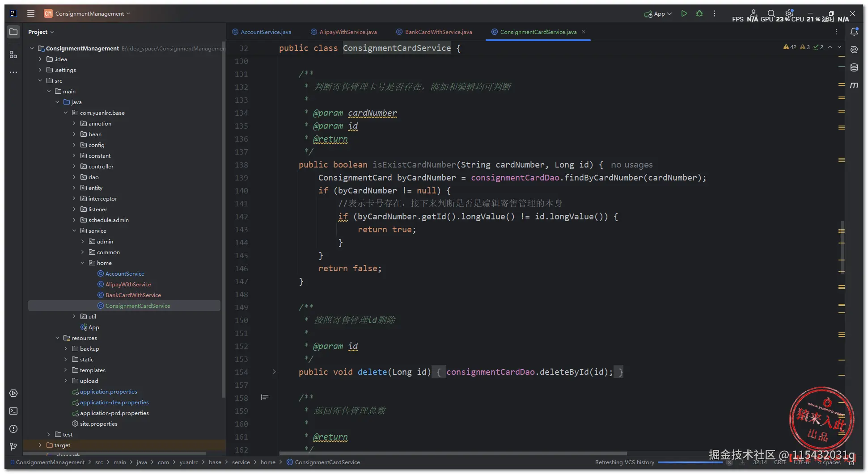Click the 'home' breadcrumb in navigation bar
This screenshot has width=868, height=474.
click(x=268, y=462)
